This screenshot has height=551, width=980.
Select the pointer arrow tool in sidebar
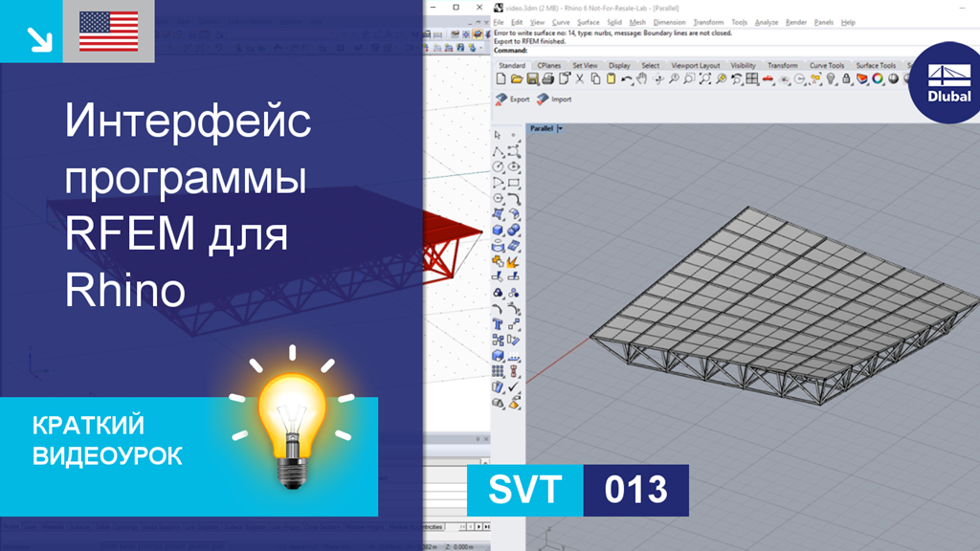(x=498, y=135)
